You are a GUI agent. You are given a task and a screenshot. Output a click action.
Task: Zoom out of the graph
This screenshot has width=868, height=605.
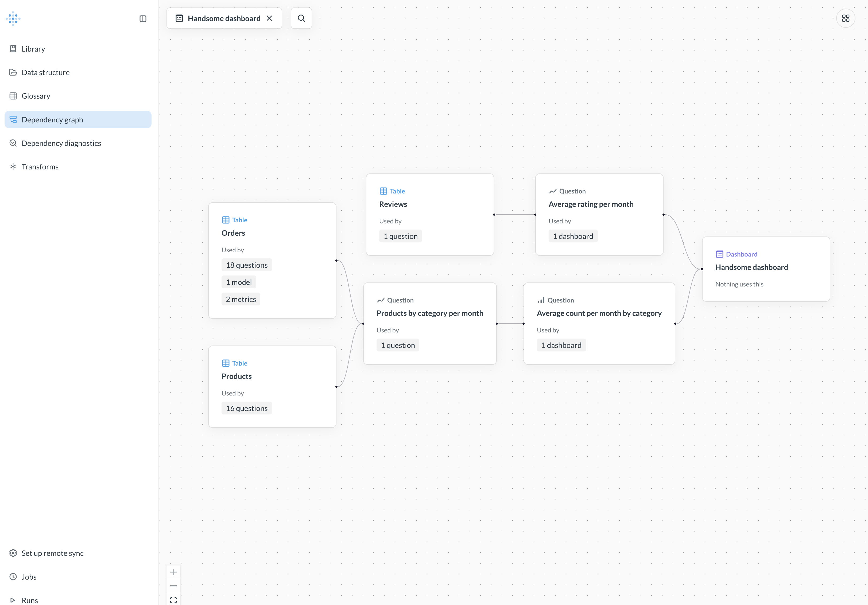[x=173, y=586]
